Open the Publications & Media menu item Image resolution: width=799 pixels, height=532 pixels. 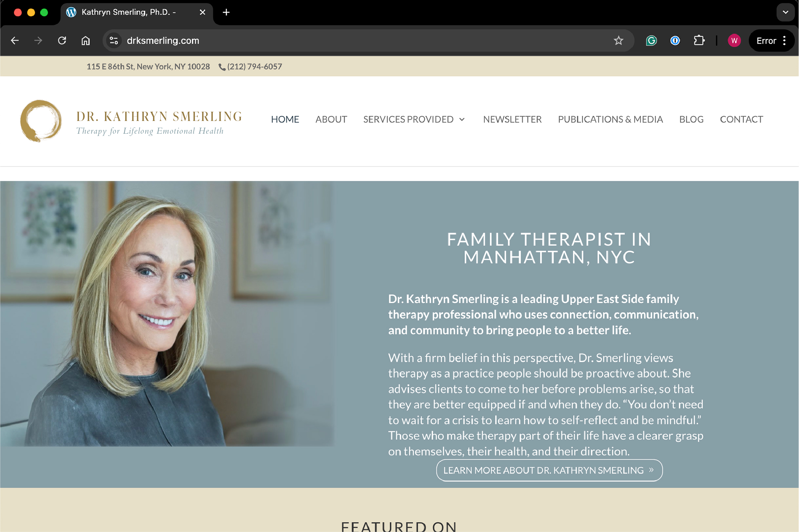(x=610, y=119)
